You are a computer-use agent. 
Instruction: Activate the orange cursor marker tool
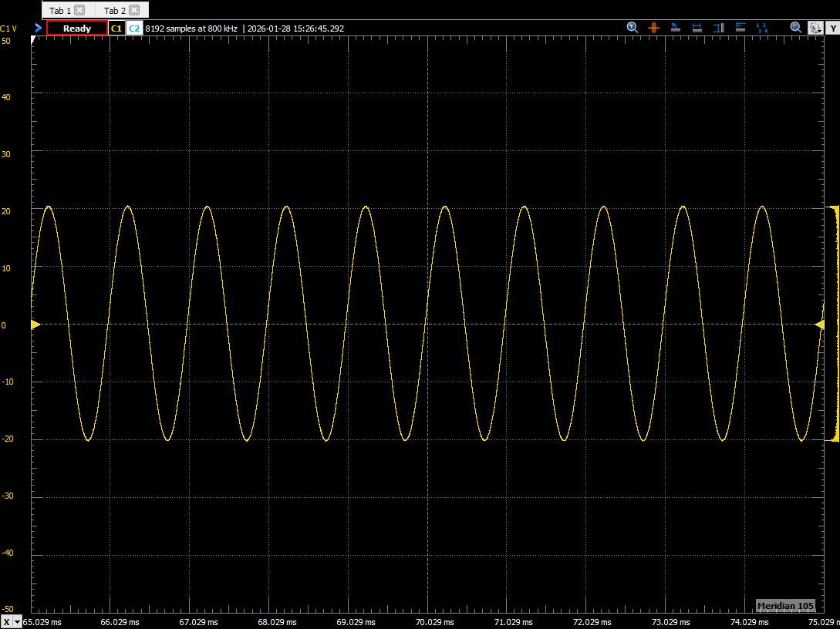pyautogui.click(x=653, y=27)
